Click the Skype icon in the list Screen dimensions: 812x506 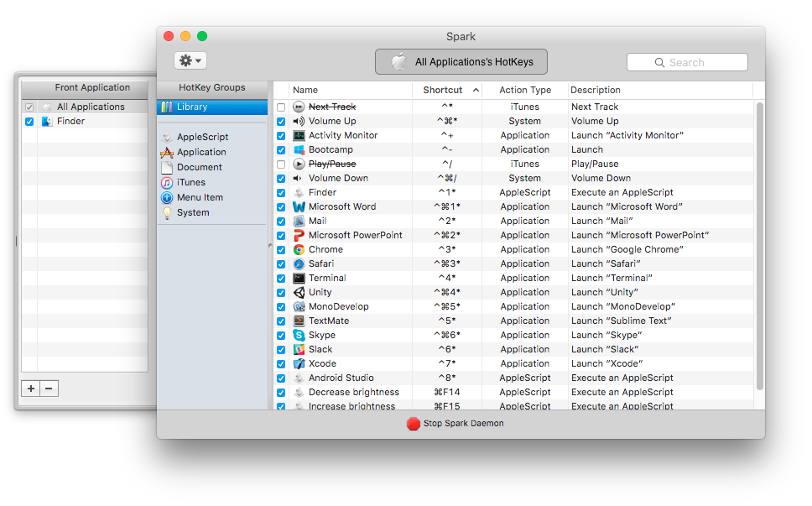coord(299,335)
